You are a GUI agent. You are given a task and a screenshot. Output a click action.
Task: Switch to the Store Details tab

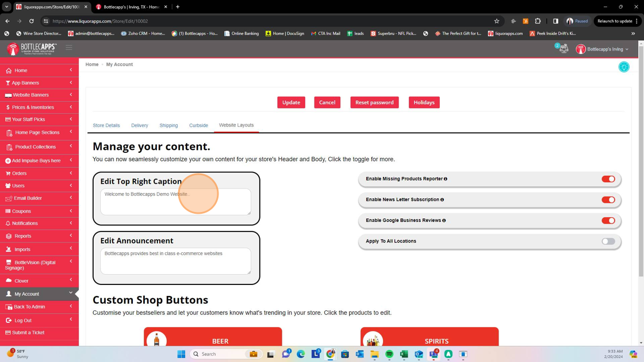coord(106,125)
